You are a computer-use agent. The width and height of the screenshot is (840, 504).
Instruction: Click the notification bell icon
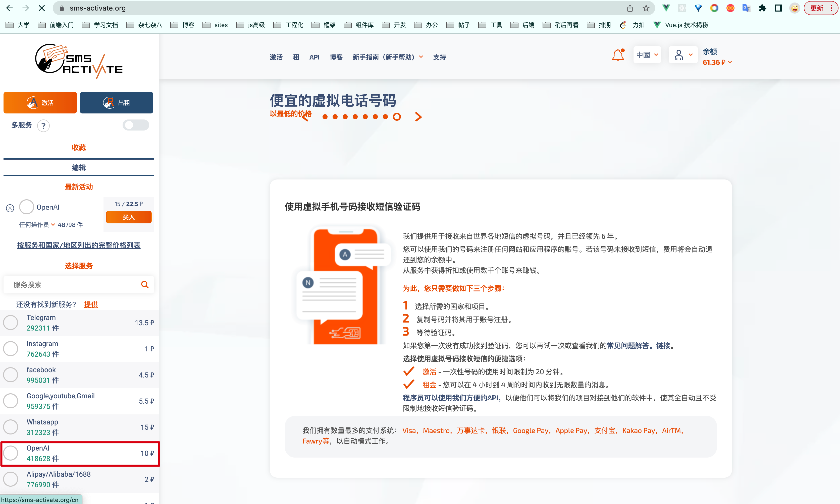pos(618,55)
